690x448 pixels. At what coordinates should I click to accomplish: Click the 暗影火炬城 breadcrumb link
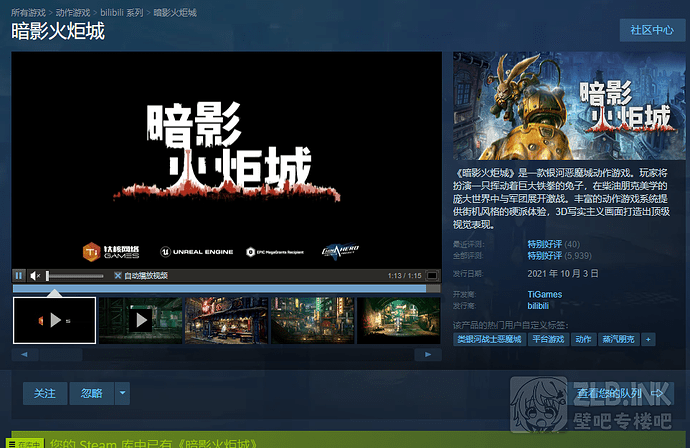coord(175,13)
